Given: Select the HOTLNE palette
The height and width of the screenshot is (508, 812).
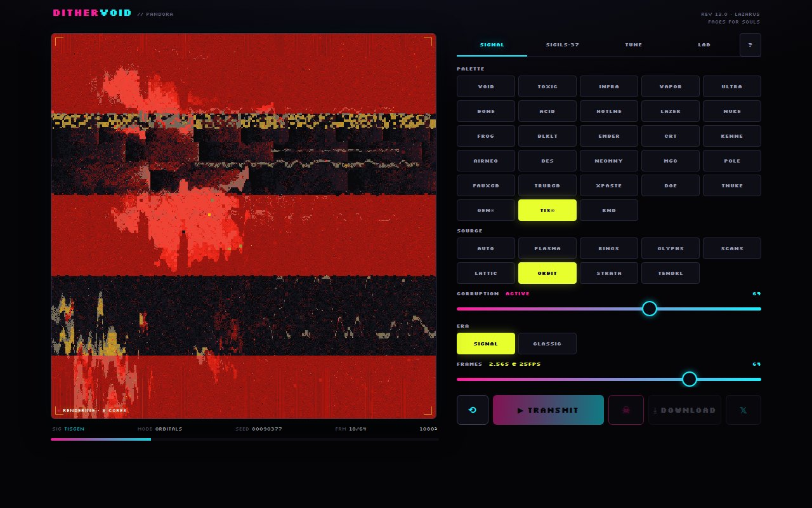Looking at the screenshot, I should (609, 111).
